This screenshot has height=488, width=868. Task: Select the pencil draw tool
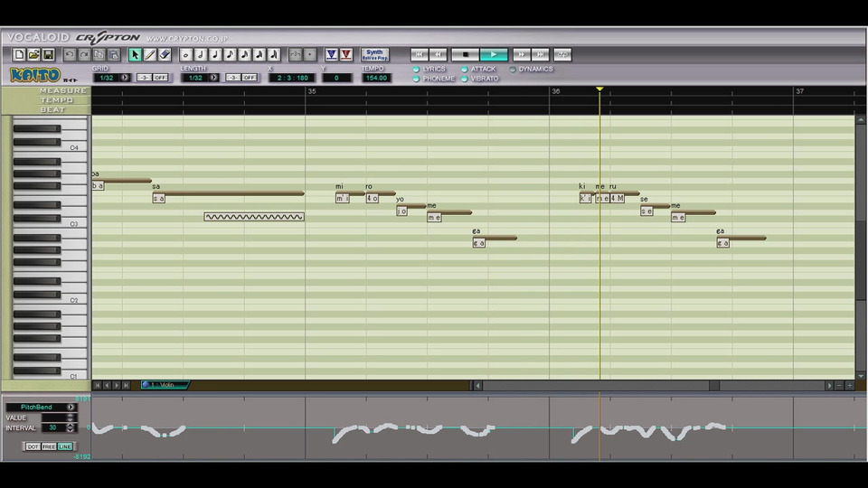pos(150,54)
